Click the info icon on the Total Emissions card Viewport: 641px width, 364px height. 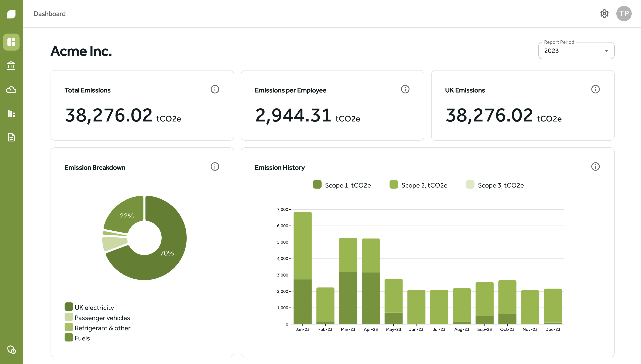(x=215, y=89)
